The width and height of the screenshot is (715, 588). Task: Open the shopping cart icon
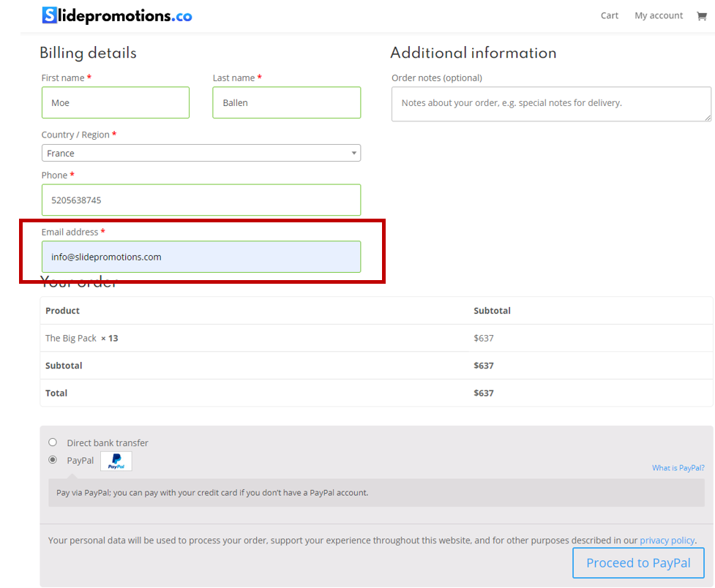click(x=701, y=16)
